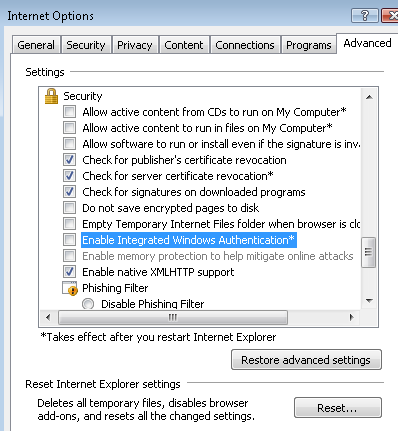Open the Privacy tab

135,45
